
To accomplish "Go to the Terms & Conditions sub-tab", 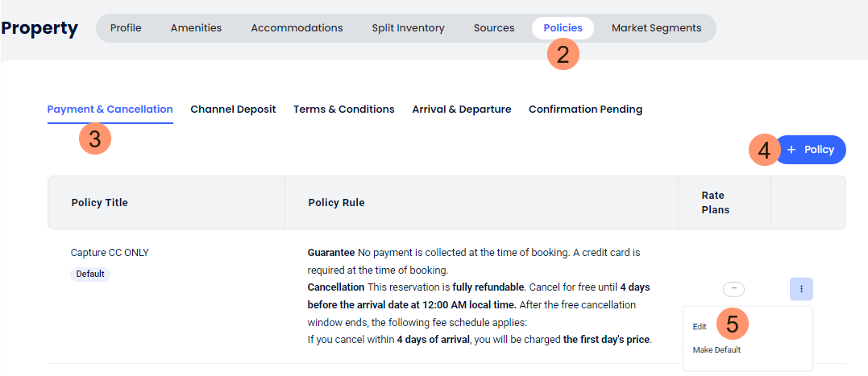I will [343, 109].
